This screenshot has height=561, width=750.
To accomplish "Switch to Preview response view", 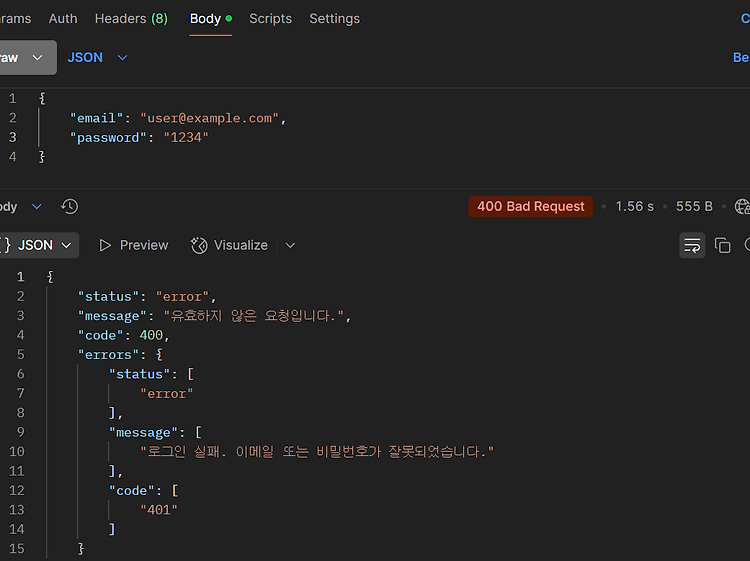I will 134,245.
